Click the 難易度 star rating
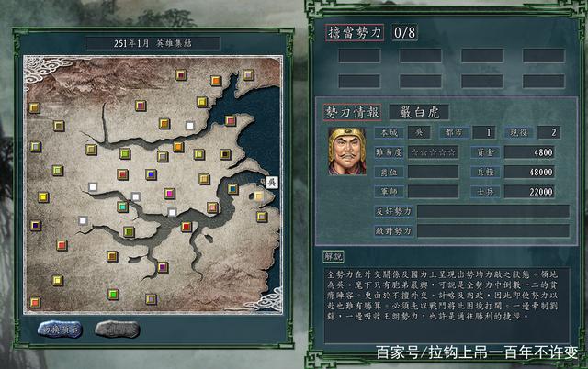Image resolution: width=588 pixels, height=369 pixels. (x=433, y=152)
